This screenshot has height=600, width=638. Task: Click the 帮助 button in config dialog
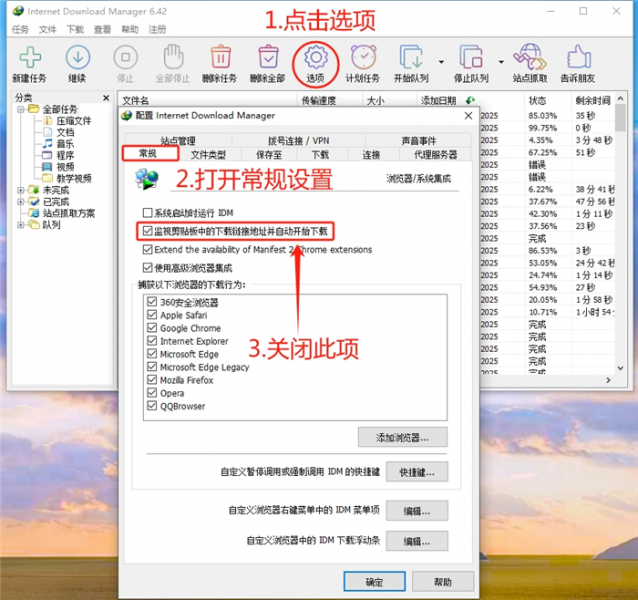pyautogui.click(x=443, y=582)
